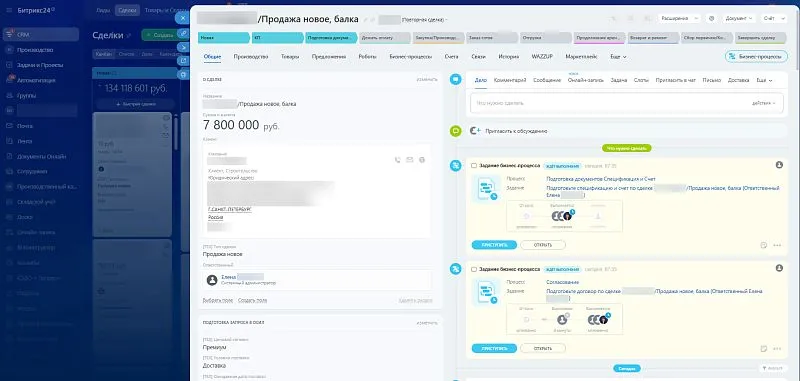The width and height of the screenshot is (800, 381).
Task: Click the settings gear icon near Документ
Action: pos(711,18)
